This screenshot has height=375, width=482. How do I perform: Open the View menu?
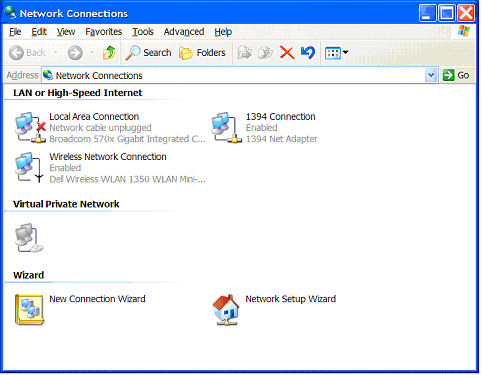pos(66,32)
